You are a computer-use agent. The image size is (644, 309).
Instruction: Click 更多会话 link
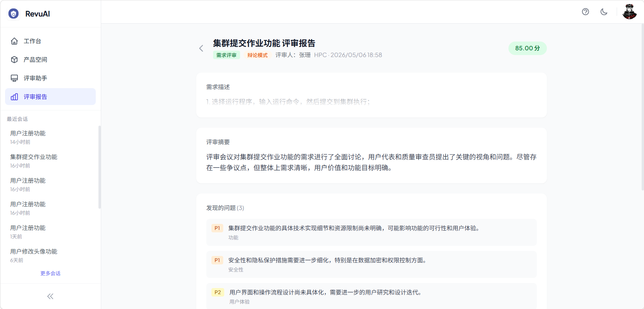[50, 273]
